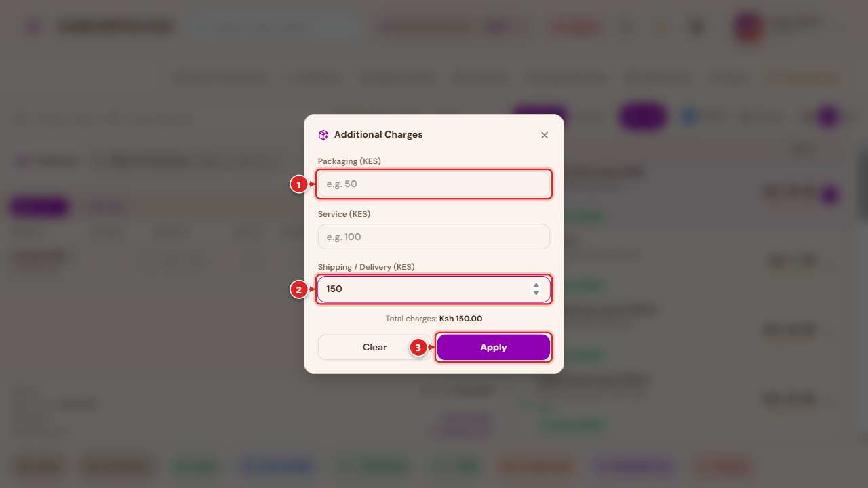Click the red step 3 badge
This screenshot has height=488, width=868.
418,348
